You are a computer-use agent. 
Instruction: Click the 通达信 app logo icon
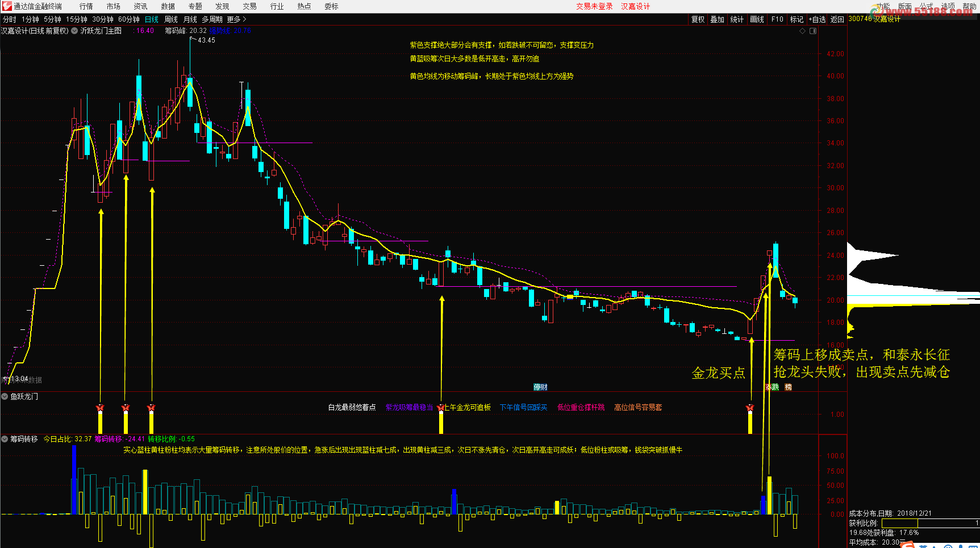[x=6, y=6]
